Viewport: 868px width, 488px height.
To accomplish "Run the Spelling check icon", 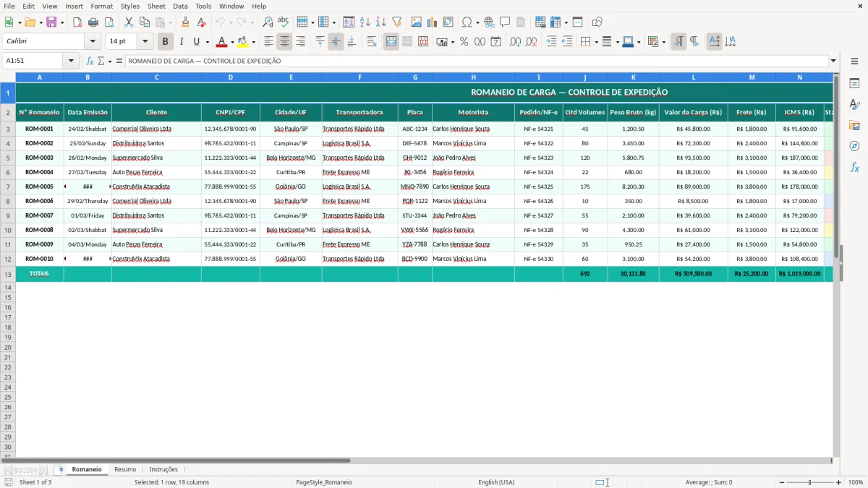I will tap(284, 22).
